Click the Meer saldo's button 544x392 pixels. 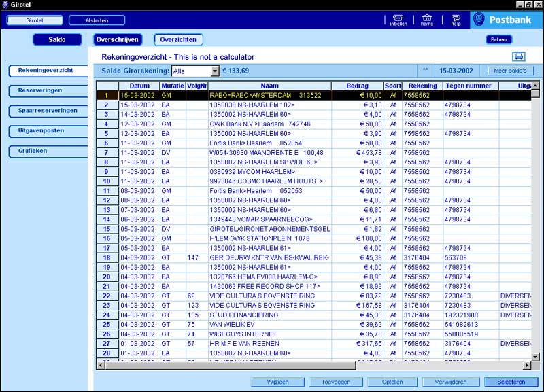click(x=511, y=71)
